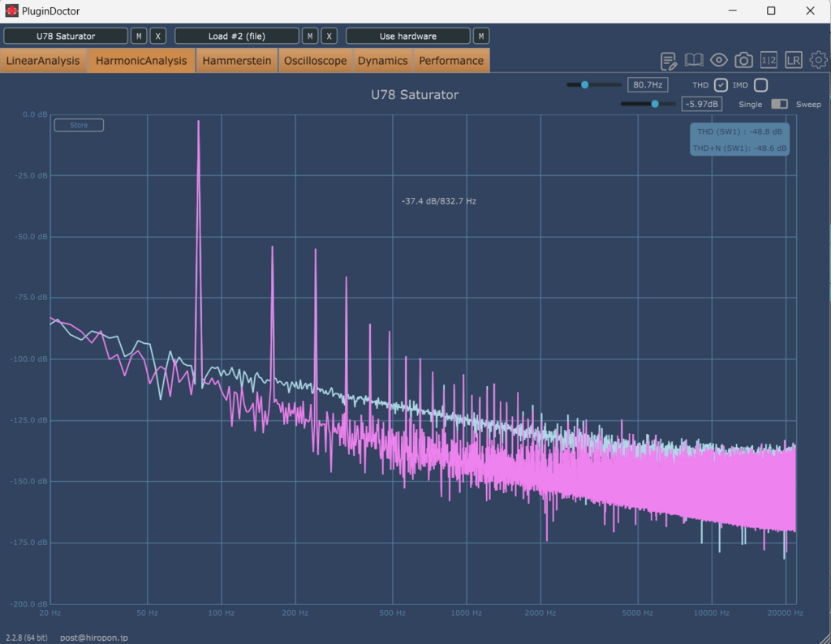Adjust the frequency slider handle
The height and width of the screenshot is (644, 831).
tap(584, 84)
